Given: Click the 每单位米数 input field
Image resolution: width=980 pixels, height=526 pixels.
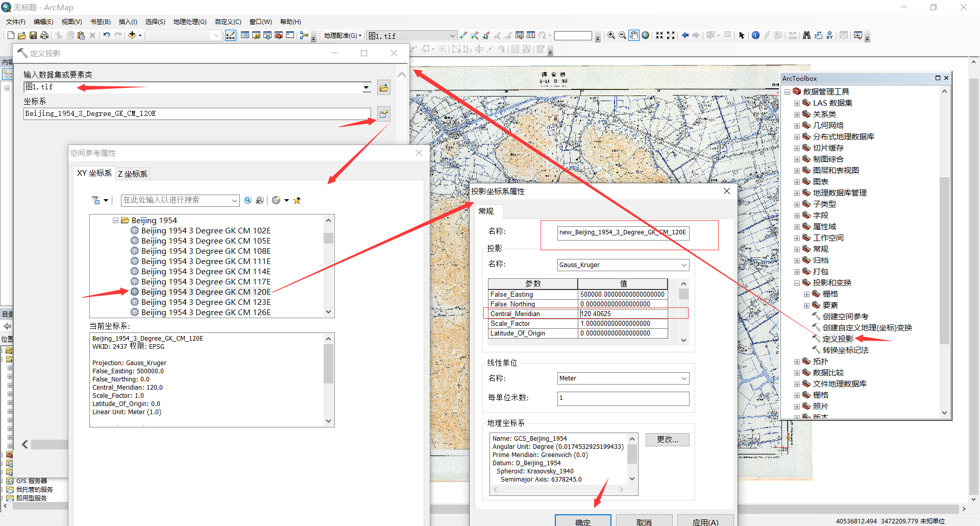Looking at the screenshot, I should click(623, 398).
